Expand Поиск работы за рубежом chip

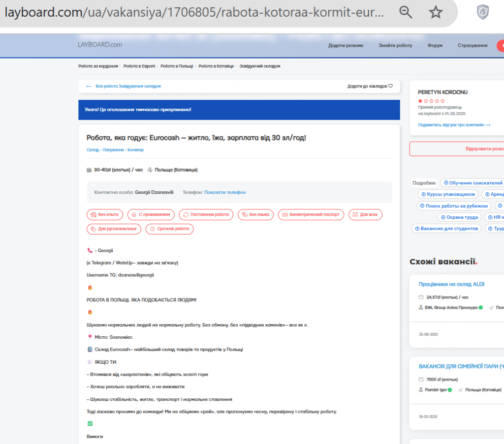tap(454, 206)
